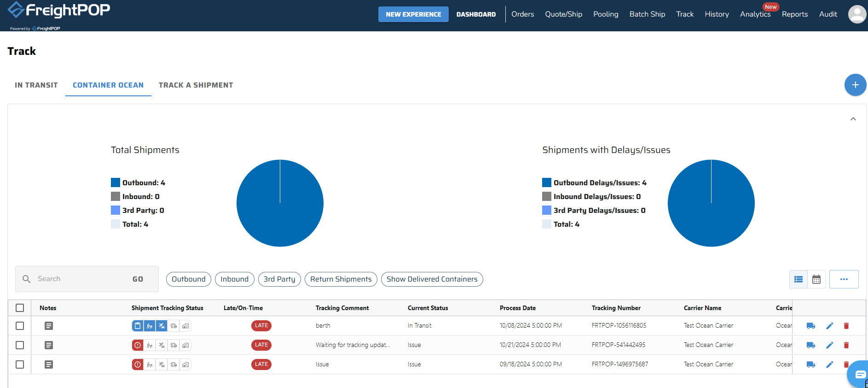Toggle the Outbound filter chip
The width and height of the screenshot is (868, 388).
[x=189, y=279]
